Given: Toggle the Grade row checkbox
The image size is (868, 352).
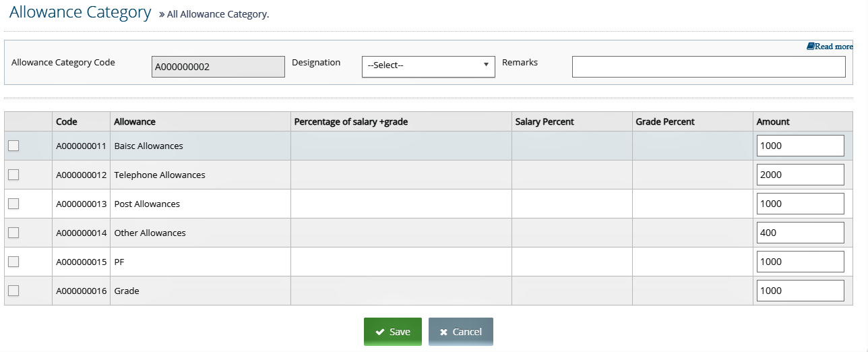Looking at the screenshot, I should [x=13, y=291].
